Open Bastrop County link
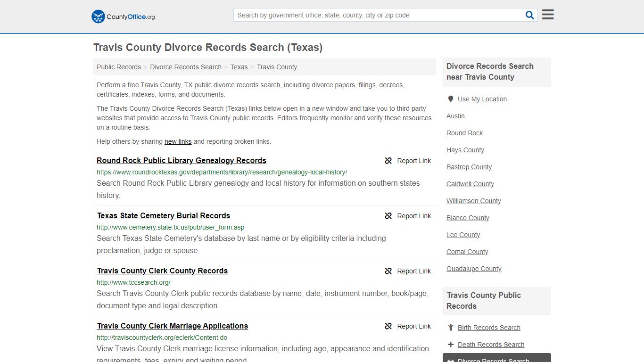644x362 pixels. coord(469,167)
